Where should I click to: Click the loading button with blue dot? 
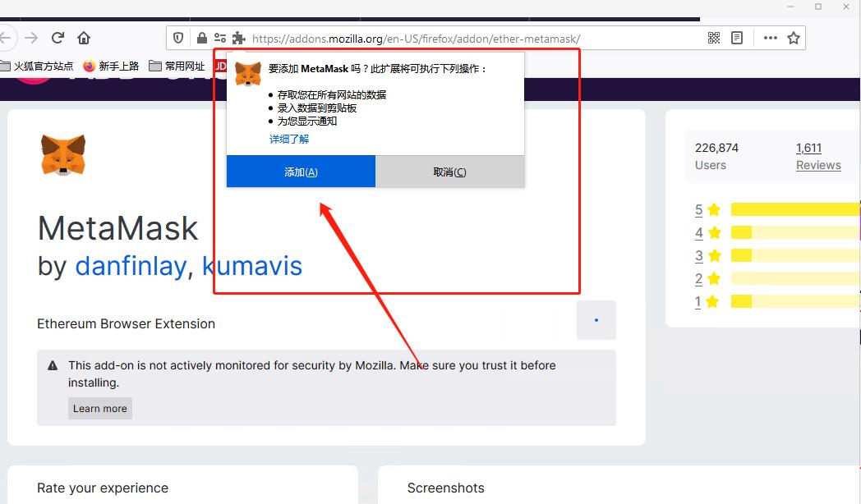pyautogui.click(x=596, y=320)
